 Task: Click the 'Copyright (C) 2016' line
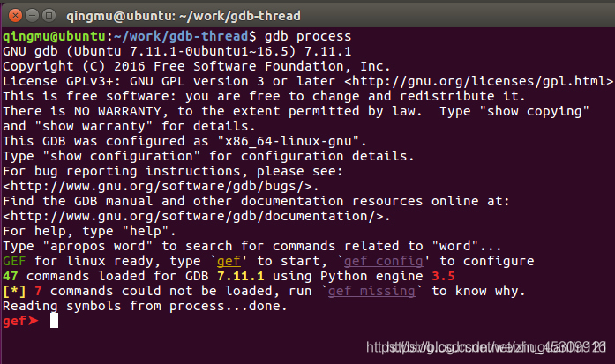click(197, 66)
